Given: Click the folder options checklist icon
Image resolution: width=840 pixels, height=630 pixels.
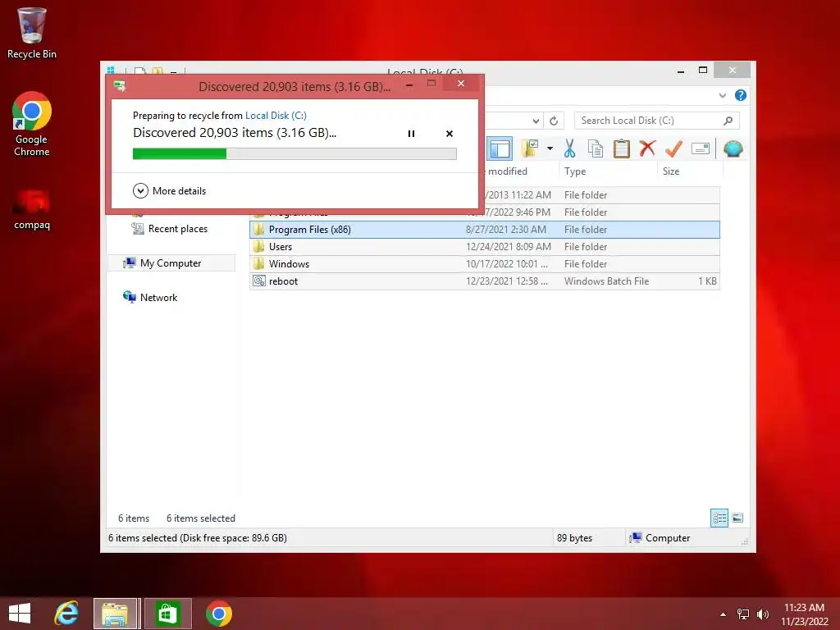Looking at the screenshot, I should click(x=530, y=148).
